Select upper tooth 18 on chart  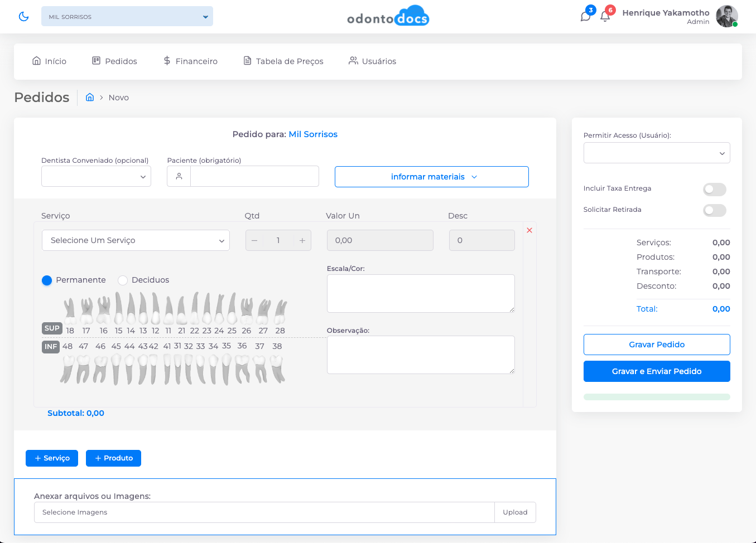click(70, 312)
